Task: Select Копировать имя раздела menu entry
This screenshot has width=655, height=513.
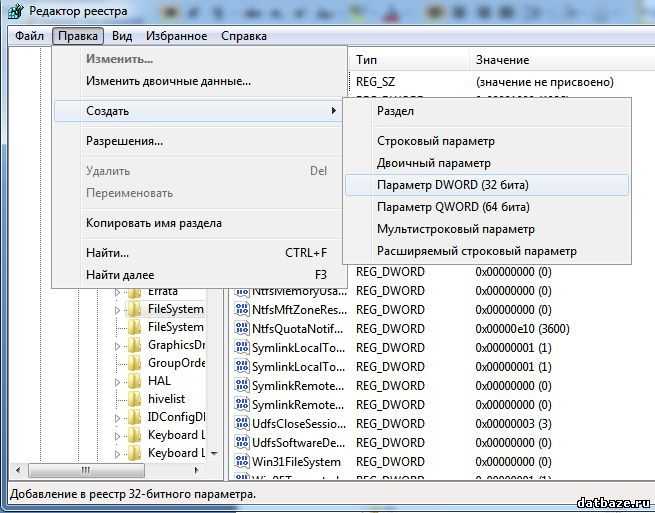Action: pyautogui.click(x=153, y=223)
